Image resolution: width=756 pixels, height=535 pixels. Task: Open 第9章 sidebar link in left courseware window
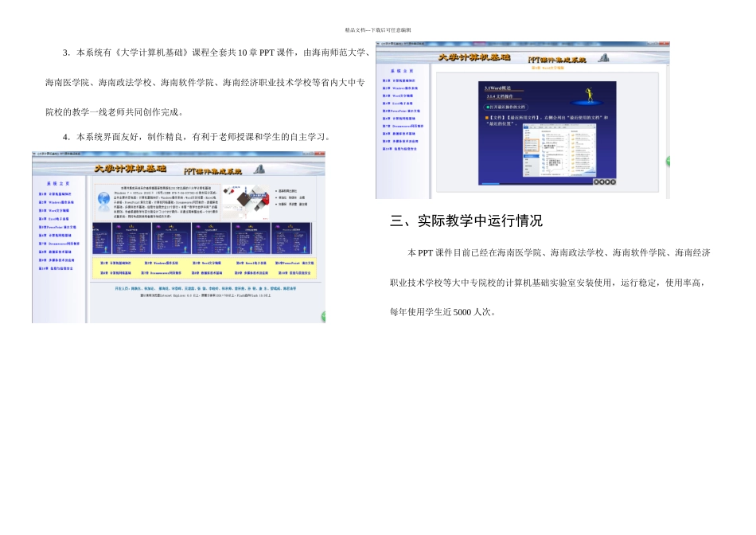click(56, 260)
